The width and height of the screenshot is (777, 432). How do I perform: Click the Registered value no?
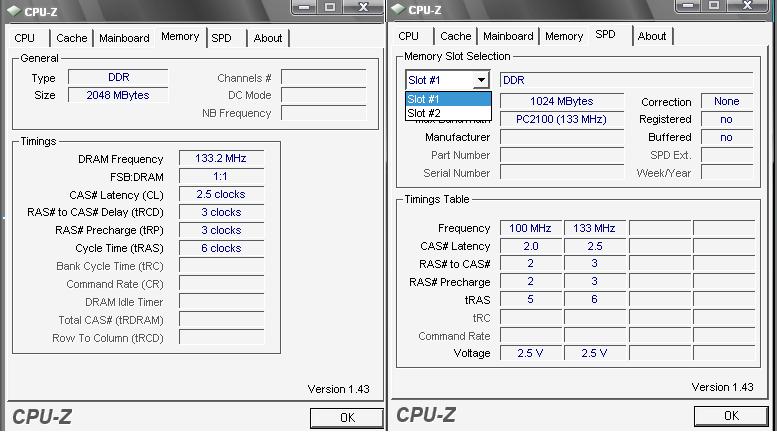[727, 119]
